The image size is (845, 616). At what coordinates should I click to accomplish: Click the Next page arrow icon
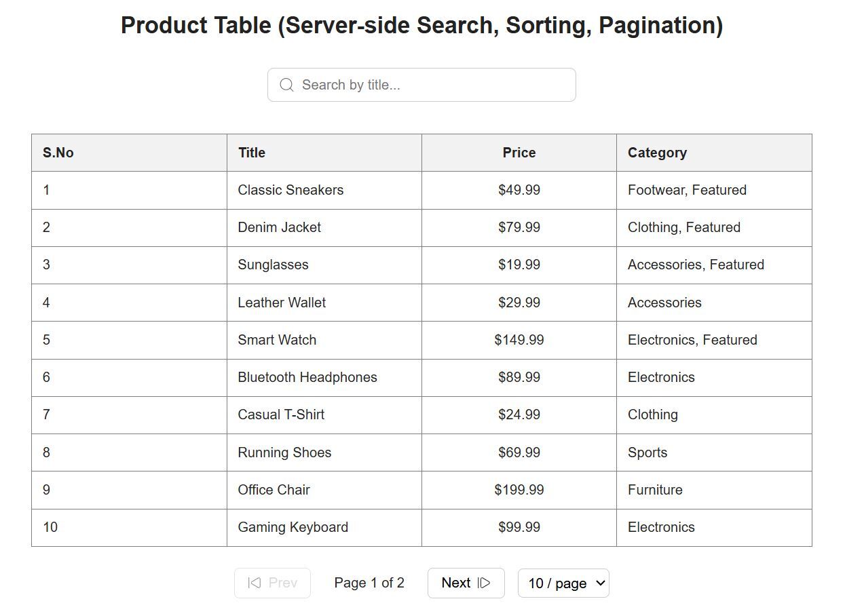coord(484,583)
